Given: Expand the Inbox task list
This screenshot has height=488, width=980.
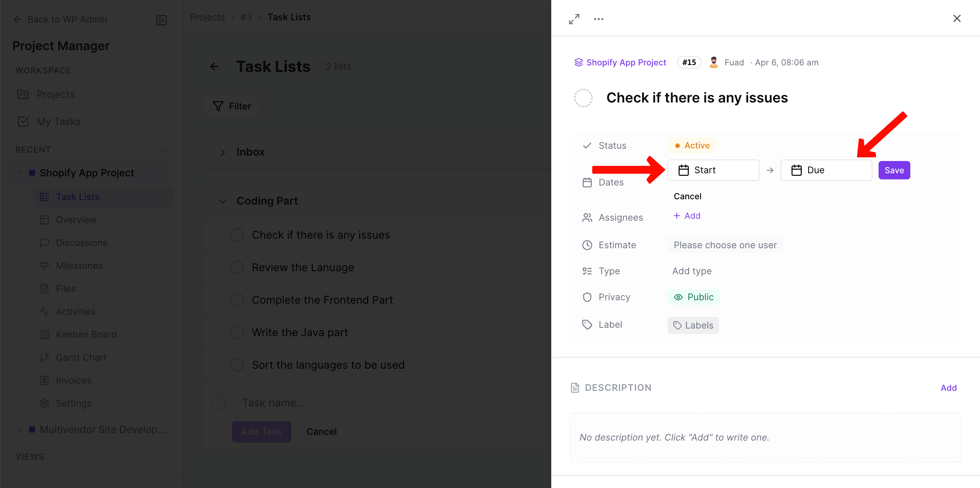Looking at the screenshot, I should coord(223,152).
